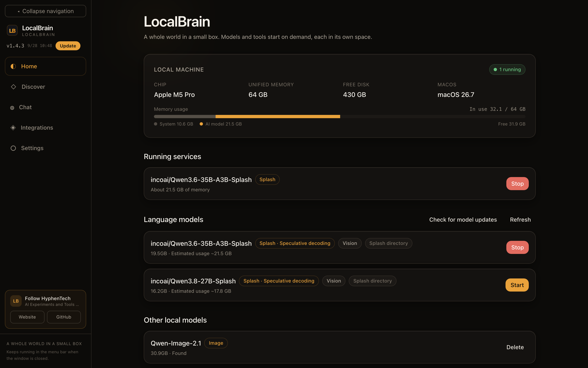Click the Discover diamond icon

click(13, 87)
